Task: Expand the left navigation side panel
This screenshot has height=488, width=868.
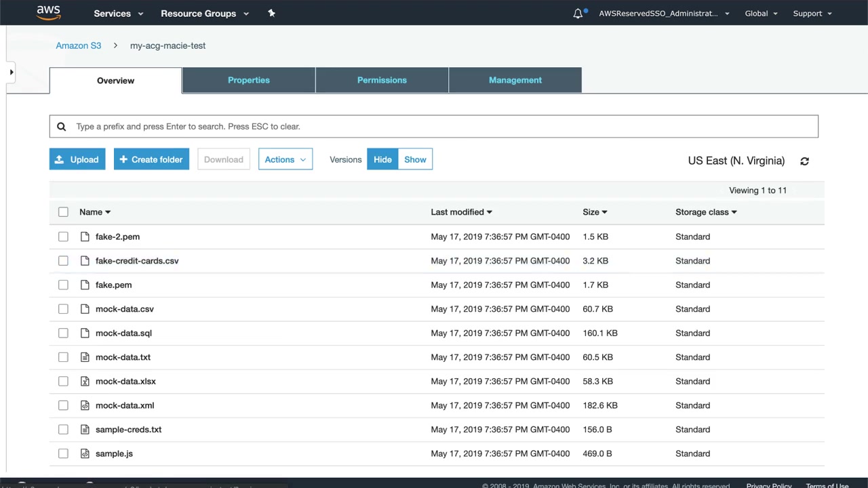Action: [11, 72]
